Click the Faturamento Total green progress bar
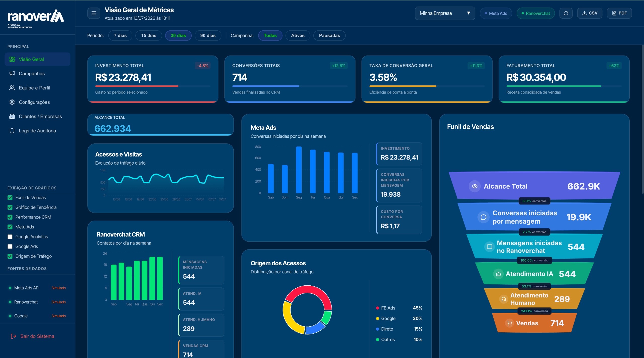Screen dimensions: 644x358 tap(554, 86)
